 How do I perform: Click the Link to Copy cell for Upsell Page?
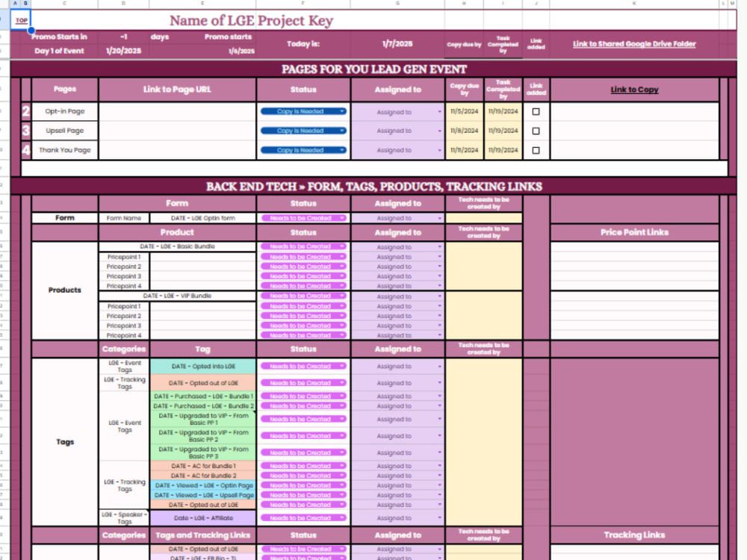[x=634, y=131]
